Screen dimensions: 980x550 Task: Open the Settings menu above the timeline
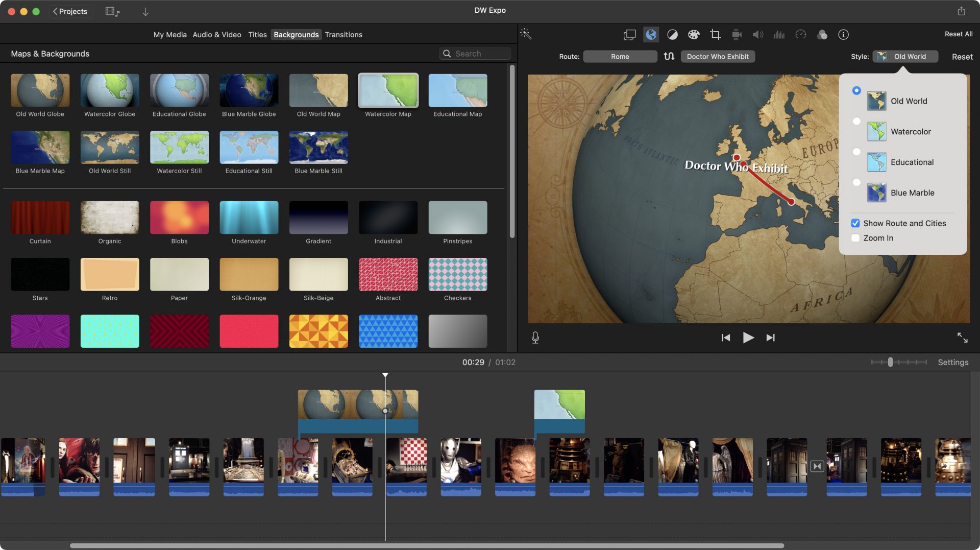pos(952,362)
